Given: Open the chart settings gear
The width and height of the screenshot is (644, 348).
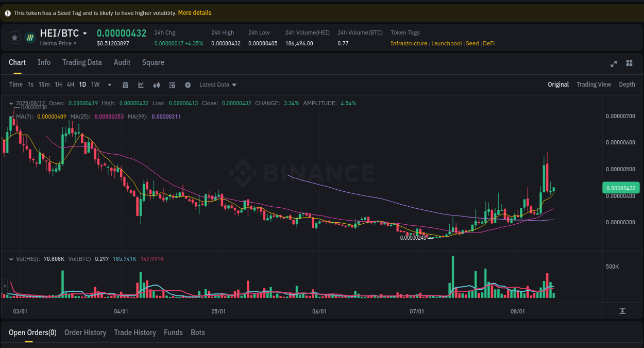Looking at the screenshot, I should pos(187,85).
